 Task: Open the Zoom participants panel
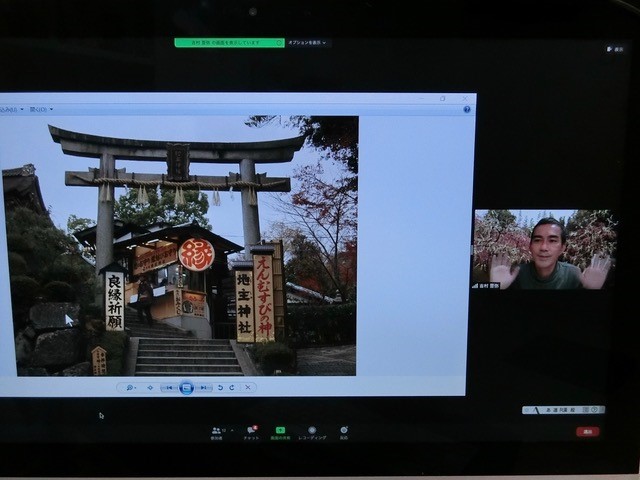pos(216,430)
